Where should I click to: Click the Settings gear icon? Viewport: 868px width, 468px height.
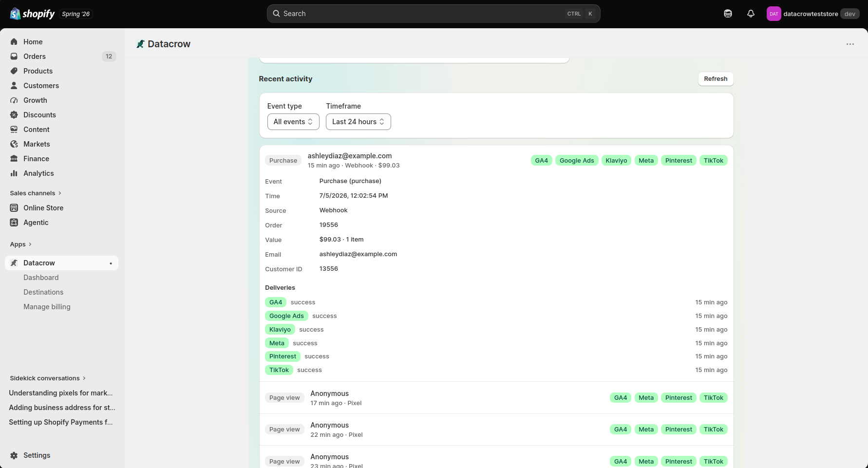[x=14, y=455]
